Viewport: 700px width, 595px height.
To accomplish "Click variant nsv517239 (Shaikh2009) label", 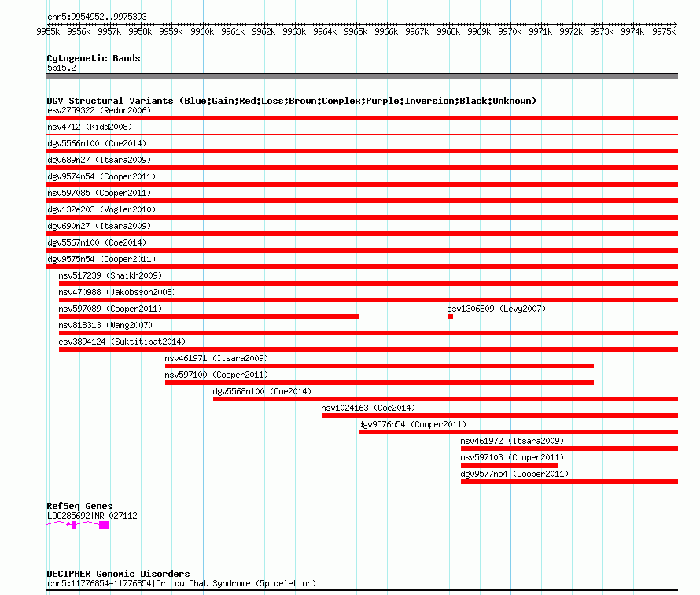I will tap(110, 275).
